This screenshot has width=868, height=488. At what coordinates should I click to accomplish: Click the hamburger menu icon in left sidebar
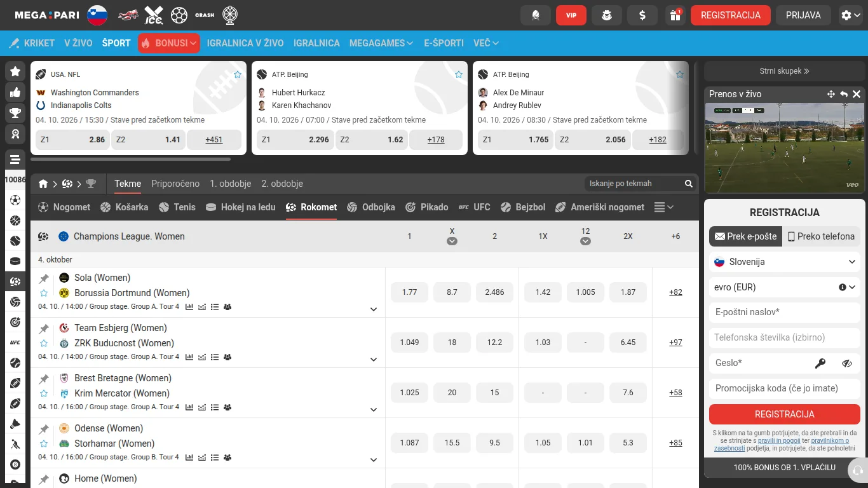tap(15, 159)
